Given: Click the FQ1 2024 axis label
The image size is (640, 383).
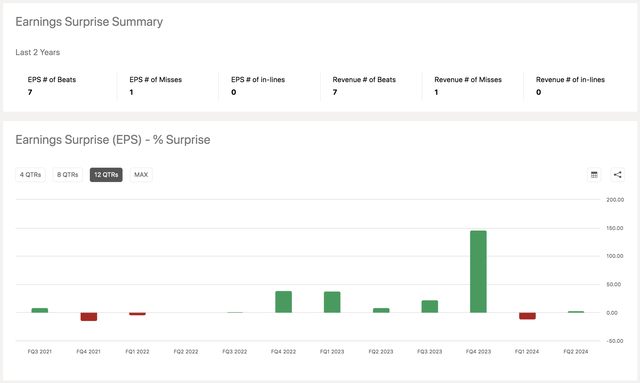Looking at the screenshot, I should [527, 352].
